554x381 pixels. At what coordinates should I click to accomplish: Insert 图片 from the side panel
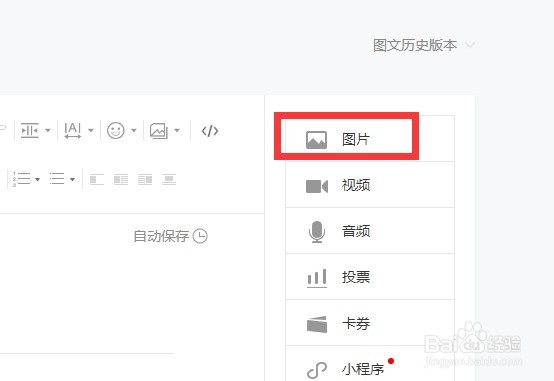pos(370,139)
